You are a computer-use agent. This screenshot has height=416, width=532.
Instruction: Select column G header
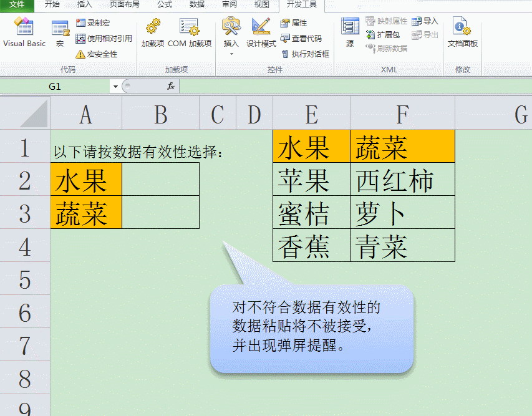coord(494,114)
